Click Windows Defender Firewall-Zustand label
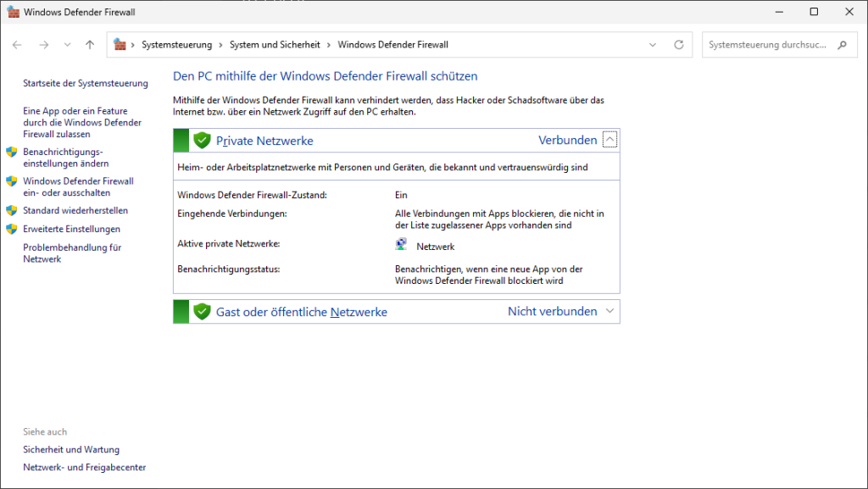The image size is (868, 489). coord(252,195)
